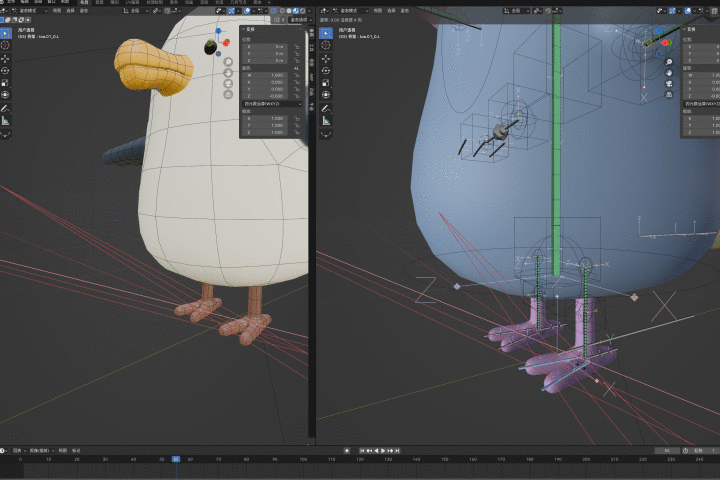720x480 pixels.
Task: Toggle the 4L rotation lock option
Action: pos(297,68)
